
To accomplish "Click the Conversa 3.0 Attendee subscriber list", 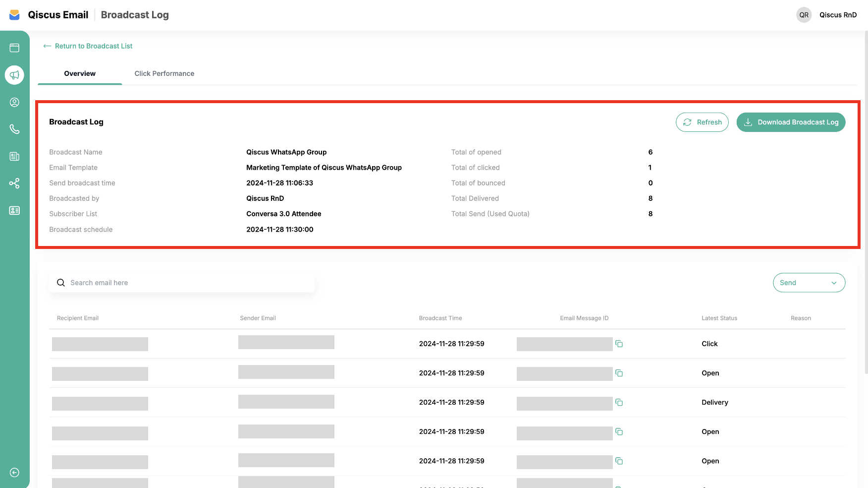I will click(x=284, y=214).
